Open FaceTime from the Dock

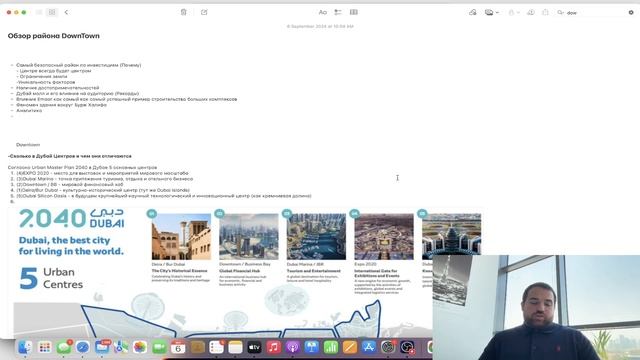pos(159,347)
